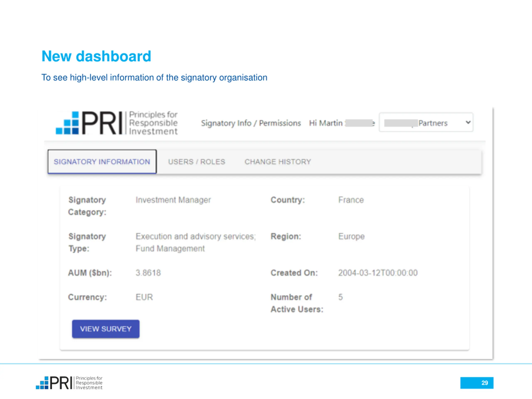Click the slide page number 29 badge
532x399 pixels.
(x=477, y=383)
